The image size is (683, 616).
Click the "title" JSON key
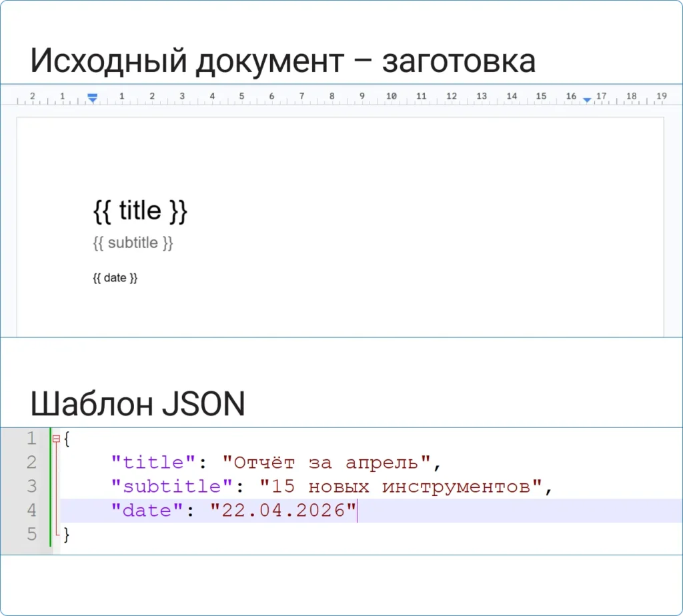pyautogui.click(x=153, y=462)
